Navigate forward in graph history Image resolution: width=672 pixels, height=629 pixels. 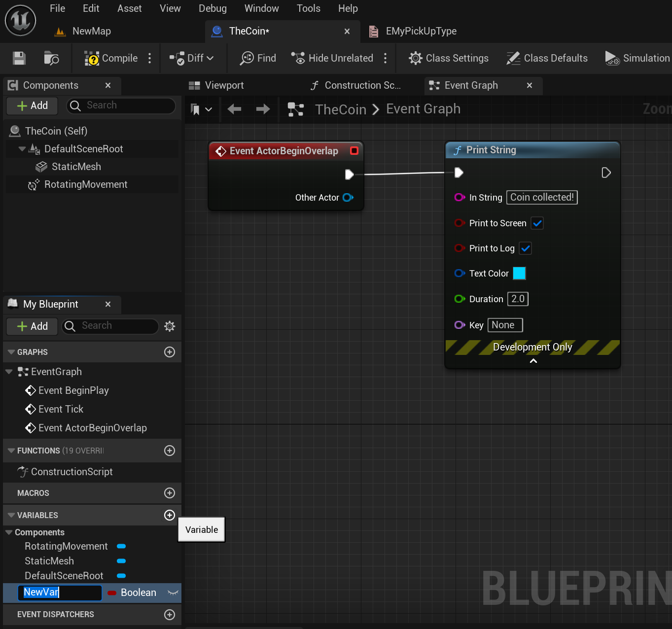263,109
